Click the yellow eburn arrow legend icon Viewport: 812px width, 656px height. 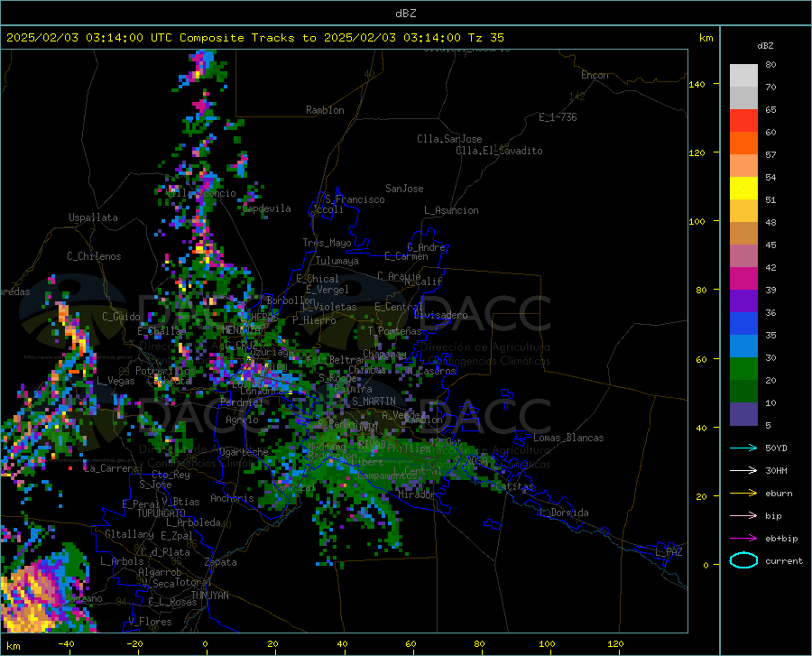743,493
